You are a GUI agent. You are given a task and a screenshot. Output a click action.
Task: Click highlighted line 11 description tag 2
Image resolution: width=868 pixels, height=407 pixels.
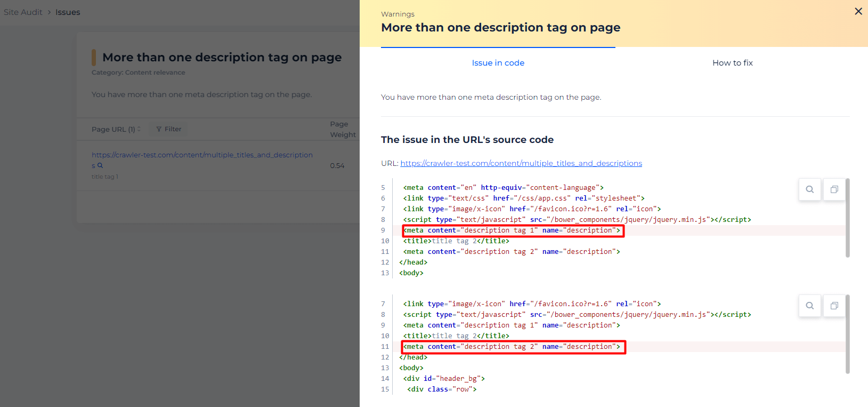[x=513, y=347]
